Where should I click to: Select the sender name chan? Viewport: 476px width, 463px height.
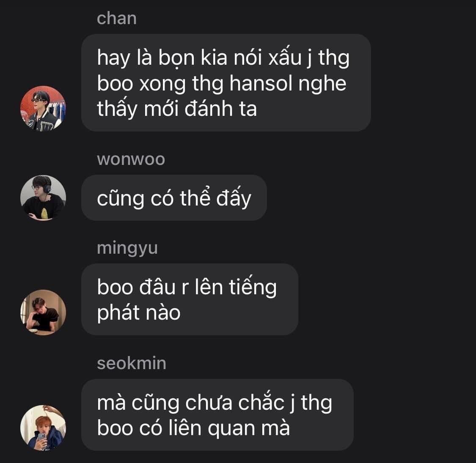[x=117, y=18]
